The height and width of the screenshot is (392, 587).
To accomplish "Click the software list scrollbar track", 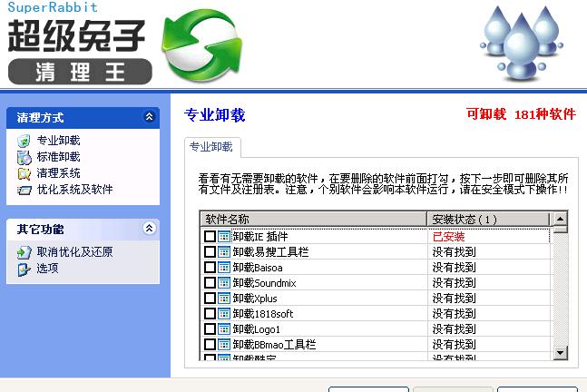I will pos(561,289).
